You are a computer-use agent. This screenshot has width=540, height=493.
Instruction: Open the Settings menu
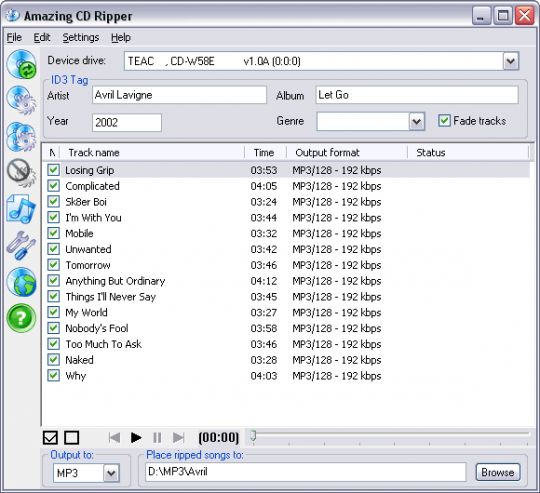coord(81,37)
